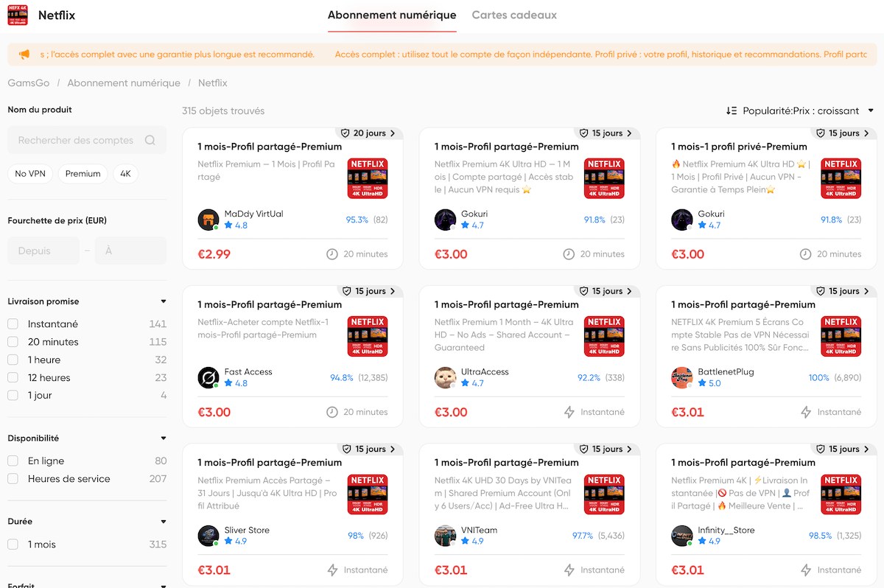Viewport: 884px width, 588px height.
Task: Tick the 1 heure delivery checkbox
Action: point(13,360)
